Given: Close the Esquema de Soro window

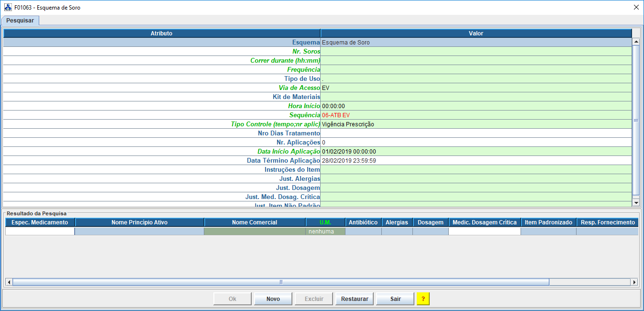Looking at the screenshot, I should click(636, 8).
